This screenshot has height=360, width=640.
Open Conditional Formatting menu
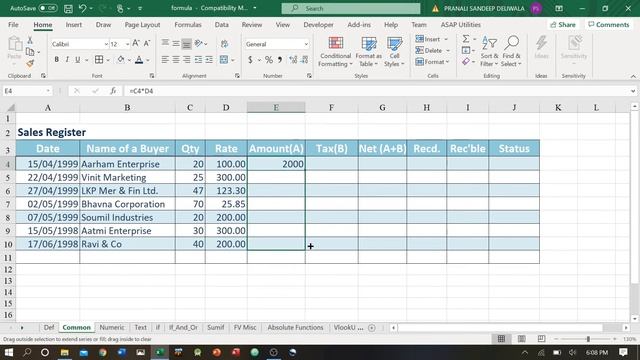(x=335, y=52)
